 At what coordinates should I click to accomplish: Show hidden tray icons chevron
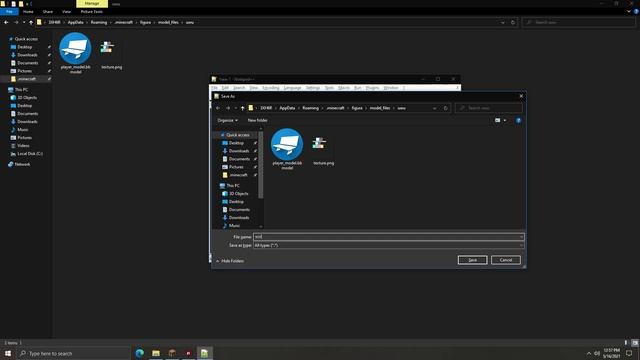589,353
